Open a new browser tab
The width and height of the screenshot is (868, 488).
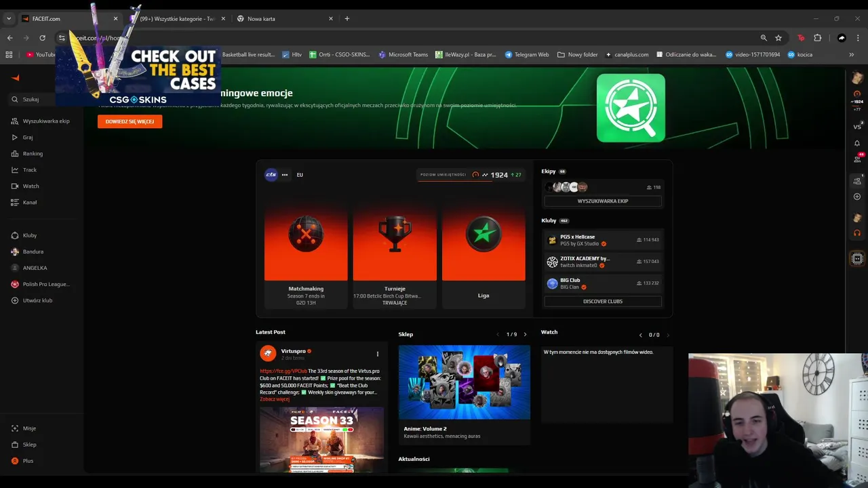[x=347, y=18]
